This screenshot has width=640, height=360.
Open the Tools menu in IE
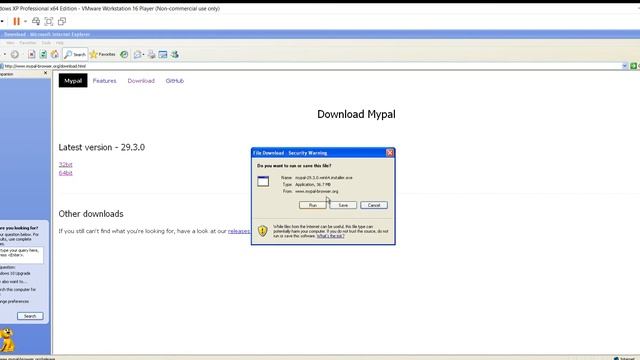click(47, 43)
